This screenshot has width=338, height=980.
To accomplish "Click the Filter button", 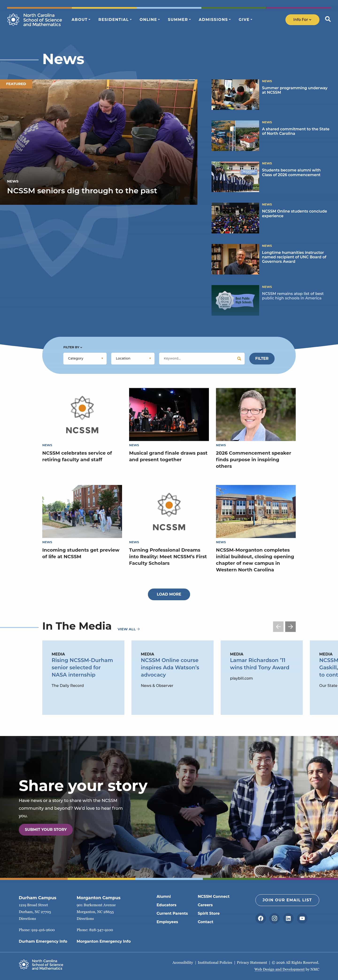I will point(261,358).
